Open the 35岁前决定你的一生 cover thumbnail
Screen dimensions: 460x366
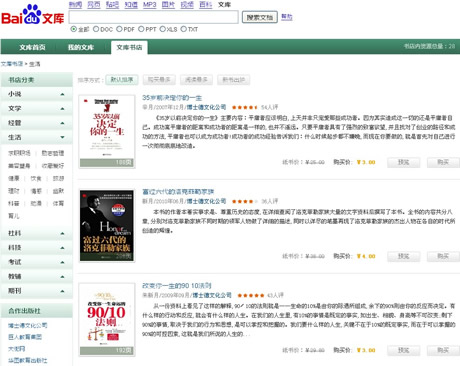click(107, 131)
